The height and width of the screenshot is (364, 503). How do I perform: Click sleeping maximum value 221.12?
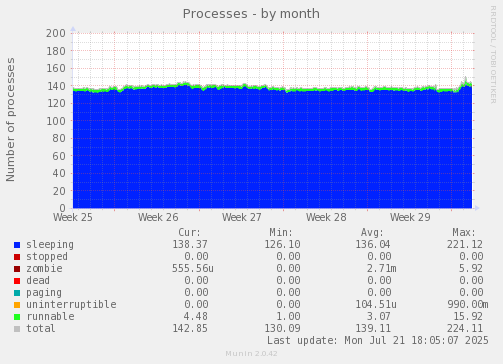tap(465, 244)
